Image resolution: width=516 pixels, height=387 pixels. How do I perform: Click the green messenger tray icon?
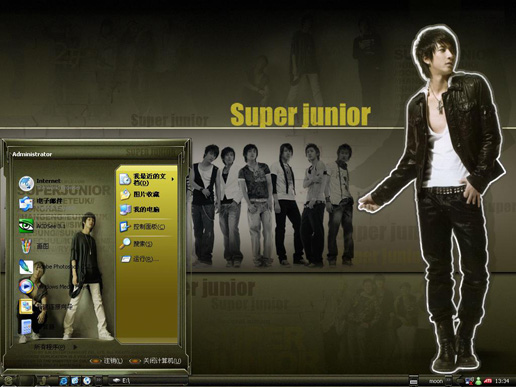click(478, 380)
